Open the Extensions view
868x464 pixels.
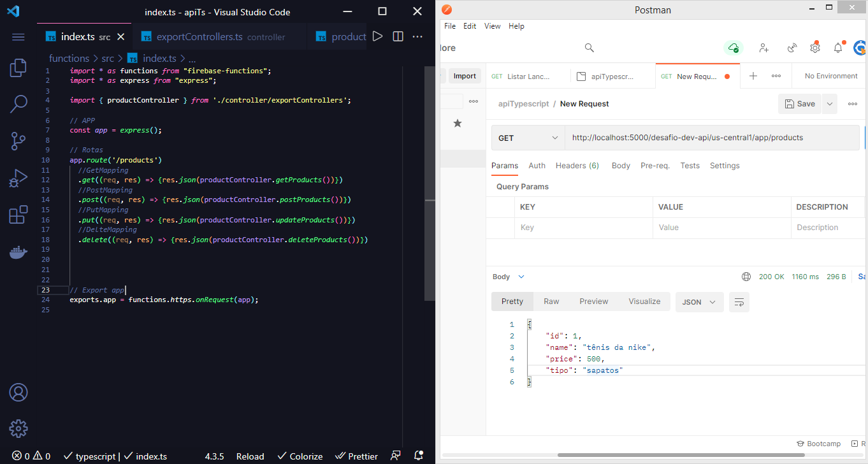pyautogui.click(x=18, y=215)
